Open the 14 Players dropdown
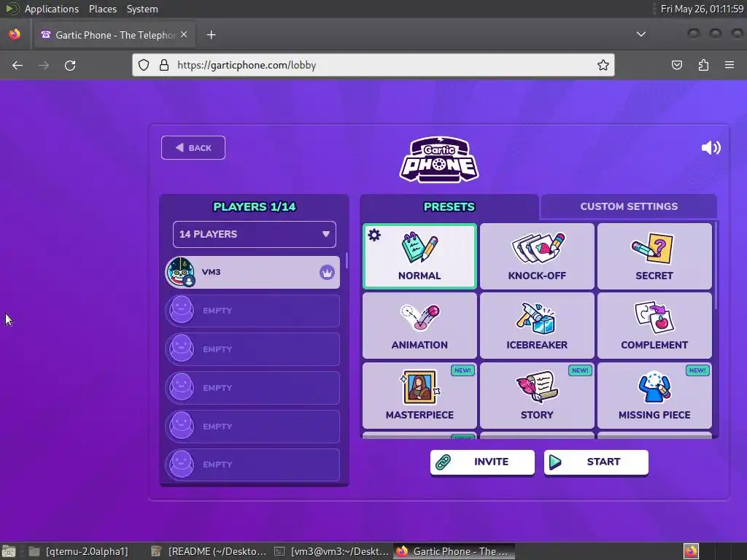Screen dimensions: 747x560 coord(255,234)
